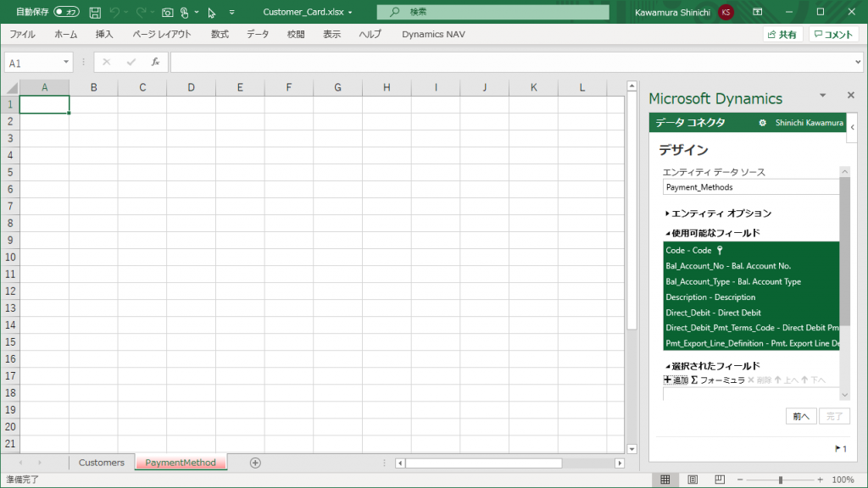Click the undo arrow in the title bar

pos(114,12)
